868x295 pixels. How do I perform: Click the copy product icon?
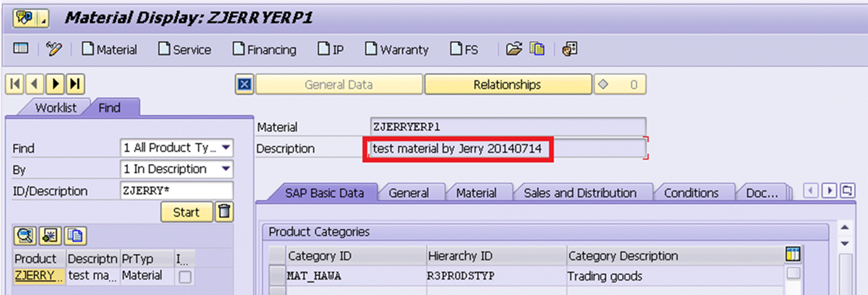tap(537, 49)
